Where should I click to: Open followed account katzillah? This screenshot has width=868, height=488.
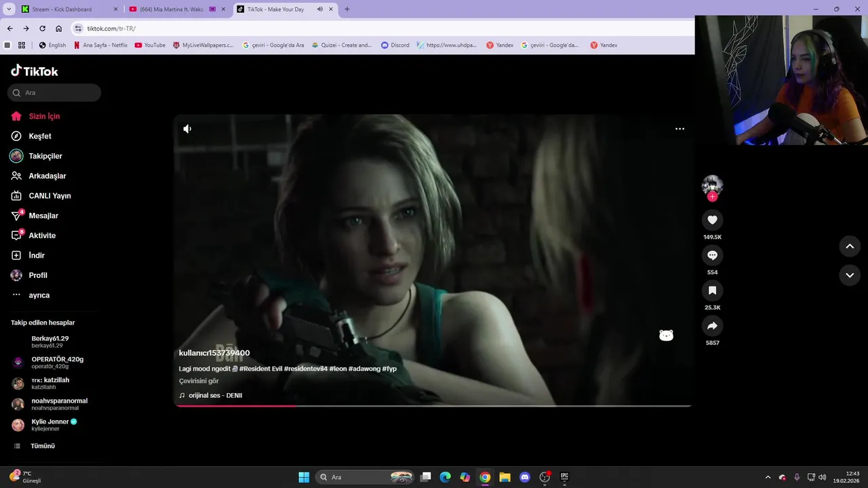coord(50,384)
